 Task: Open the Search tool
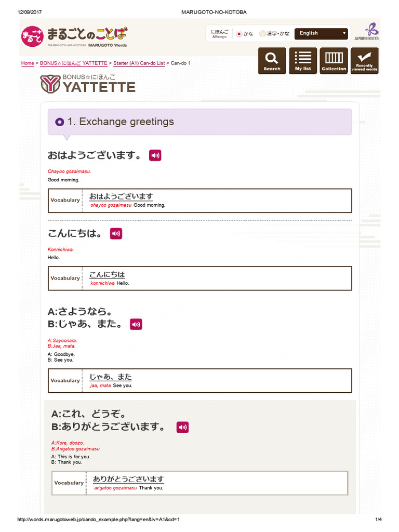click(272, 61)
